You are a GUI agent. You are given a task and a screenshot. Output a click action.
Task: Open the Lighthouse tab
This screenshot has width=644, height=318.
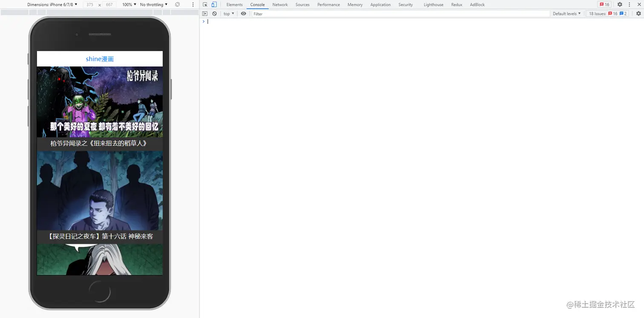[433, 5]
